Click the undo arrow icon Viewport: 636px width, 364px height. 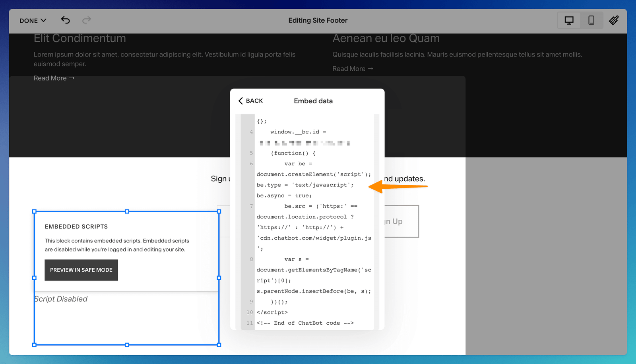[66, 20]
